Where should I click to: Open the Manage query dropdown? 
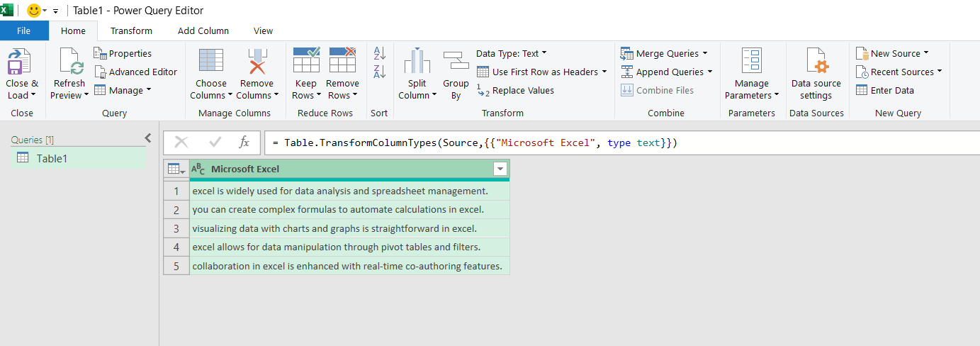148,90
